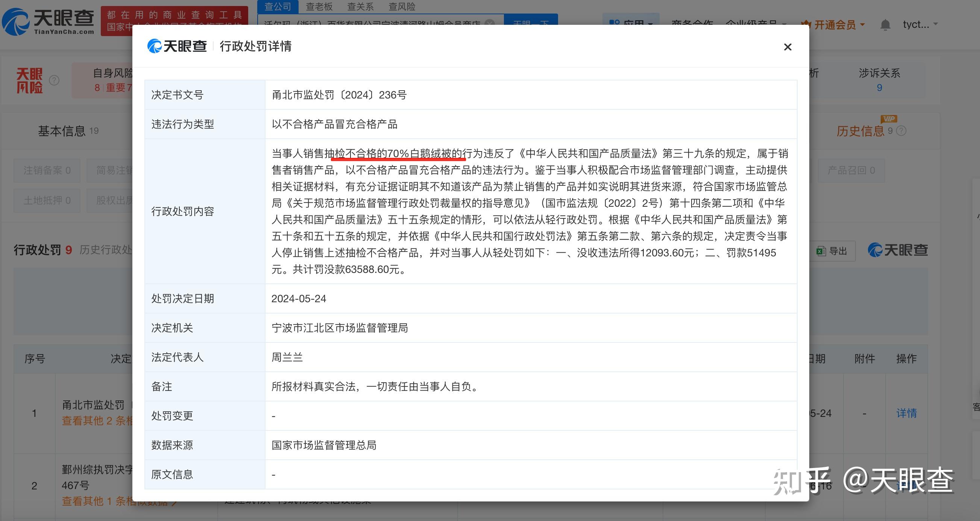Click the help icon next to 历史信息
This screenshot has height=521, width=980.
point(901,131)
